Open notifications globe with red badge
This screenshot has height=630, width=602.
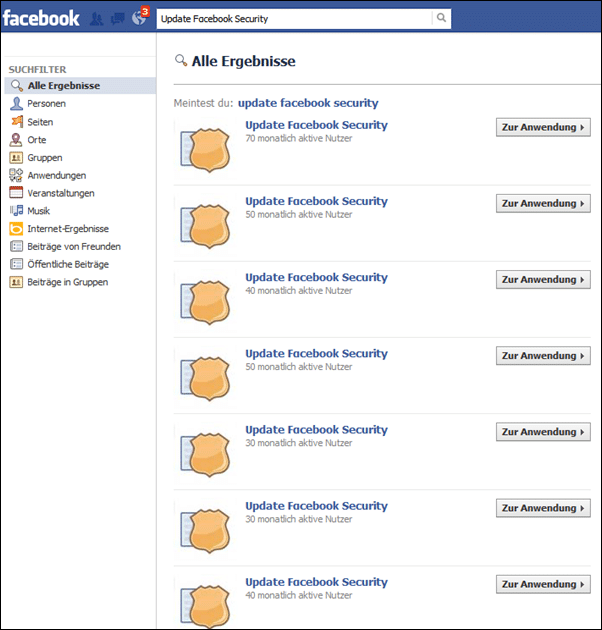pyautogui.click(x=140, y=17)
